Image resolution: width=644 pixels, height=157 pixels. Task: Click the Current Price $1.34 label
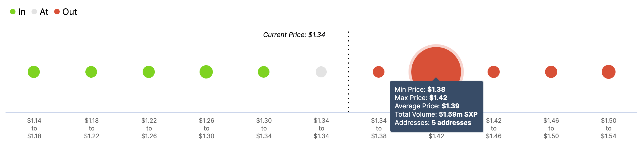pos(294,35)
